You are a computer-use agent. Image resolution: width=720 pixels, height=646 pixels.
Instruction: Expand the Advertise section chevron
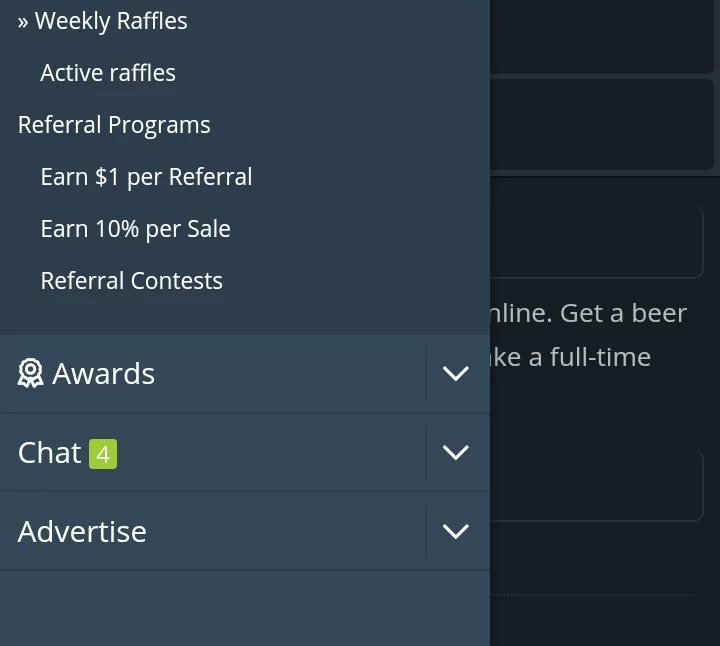(455, 531)
